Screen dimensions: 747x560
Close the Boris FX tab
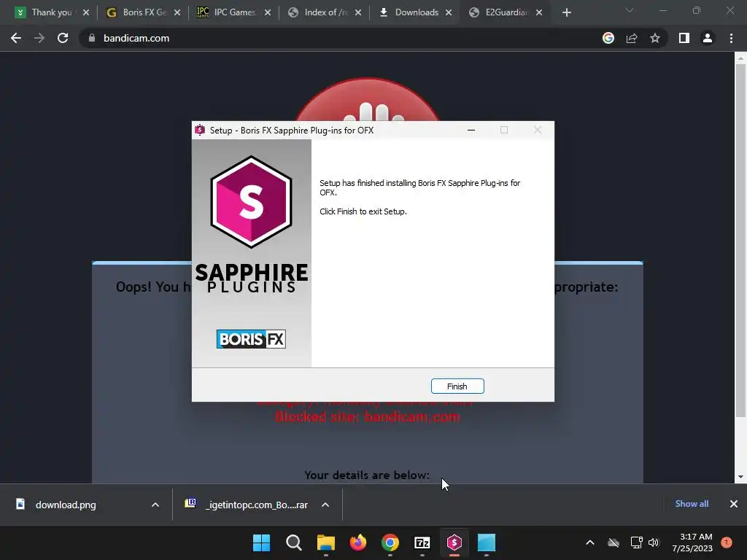click(x=177, y=13)
